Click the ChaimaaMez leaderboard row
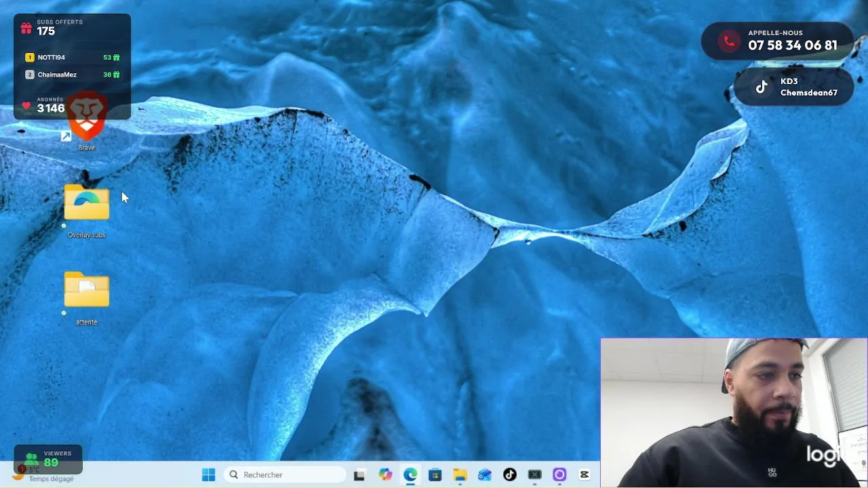The height and width of the screenshot is (488, 868). 73,75
